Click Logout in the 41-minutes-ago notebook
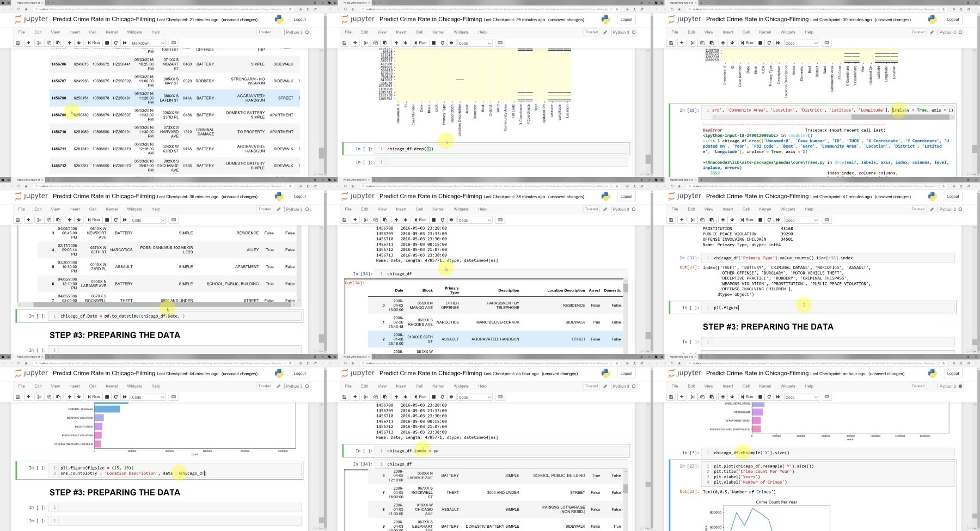The width and height of the screenshot is (980, 531). point(953,196)
